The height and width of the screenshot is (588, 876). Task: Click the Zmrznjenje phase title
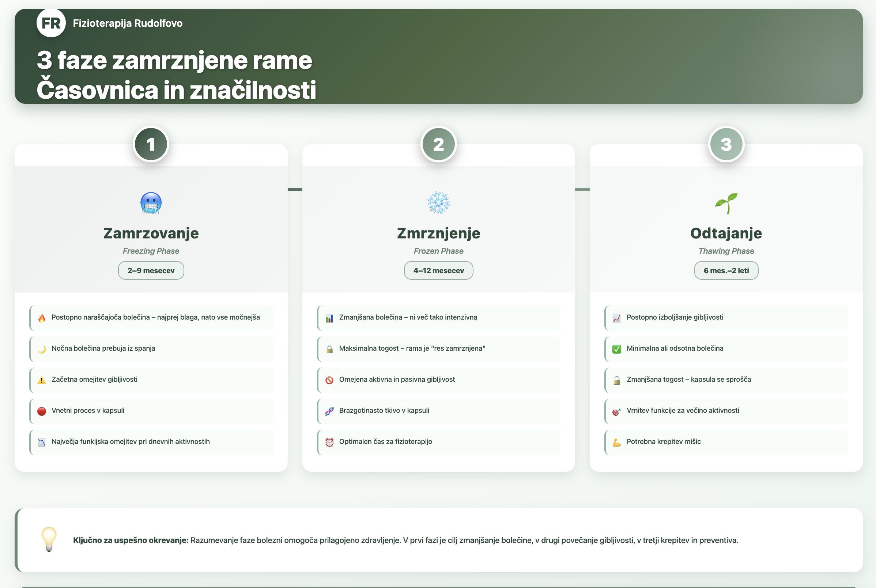pyautogui.click(x=439, y=233)
